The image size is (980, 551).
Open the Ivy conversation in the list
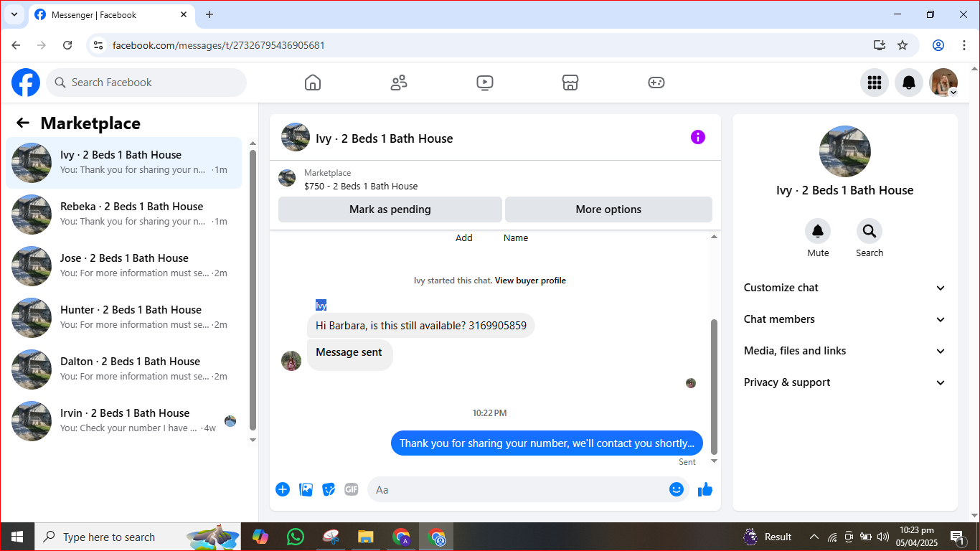coord(124,163)
